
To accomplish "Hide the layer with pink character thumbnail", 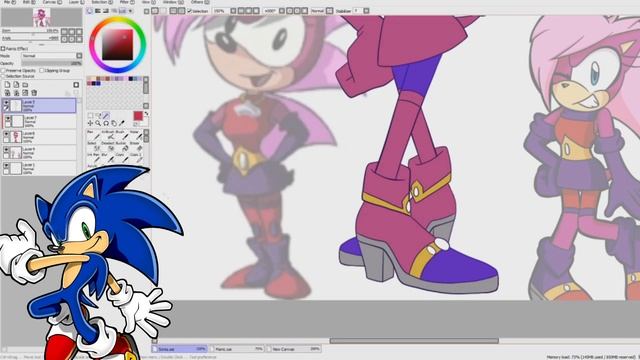I will pyautogui.click(x=6, y=133).
